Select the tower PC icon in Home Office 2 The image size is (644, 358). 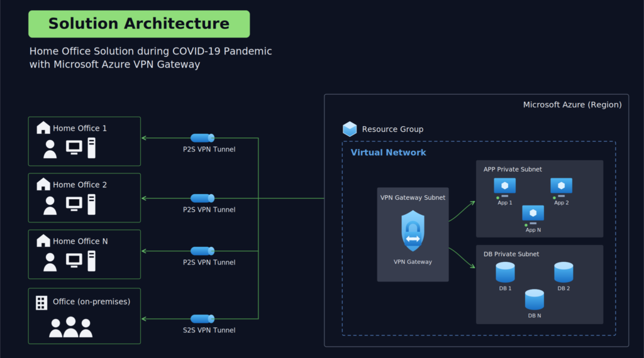(92, 205)
